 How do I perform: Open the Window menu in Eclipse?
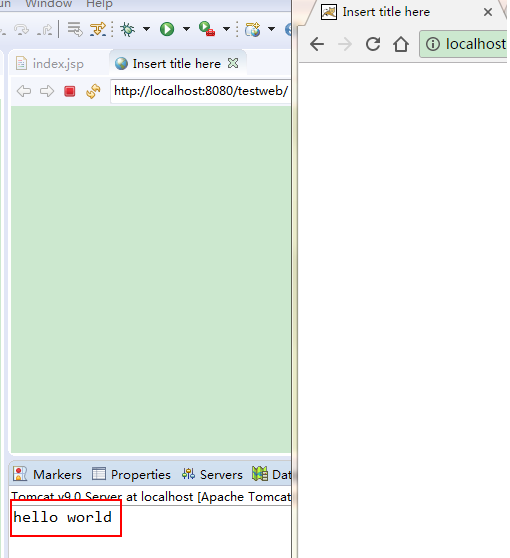coord(48,4)
